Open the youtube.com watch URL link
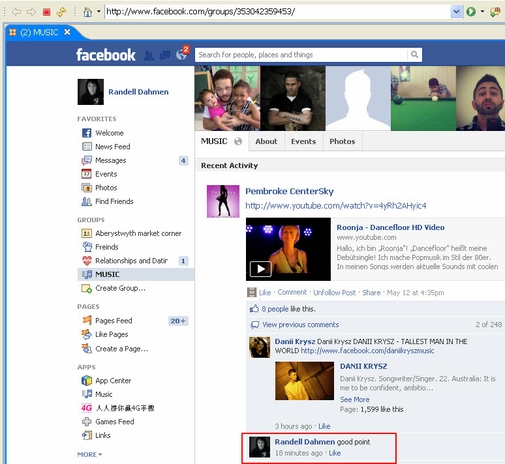Viewport: 505px width, 464px height. [336, 206]
